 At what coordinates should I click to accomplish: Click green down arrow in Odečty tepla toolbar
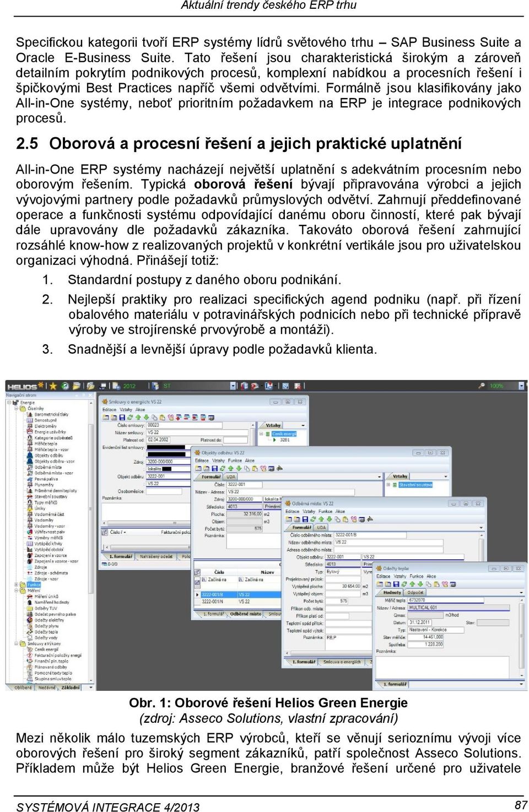(x=420, y=584)
